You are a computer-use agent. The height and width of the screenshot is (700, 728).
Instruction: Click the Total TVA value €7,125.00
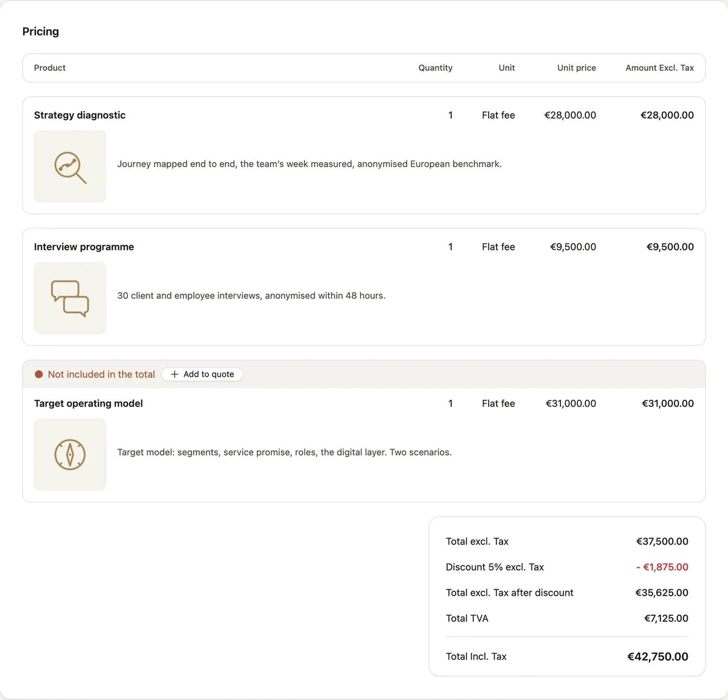coord(666,618)
